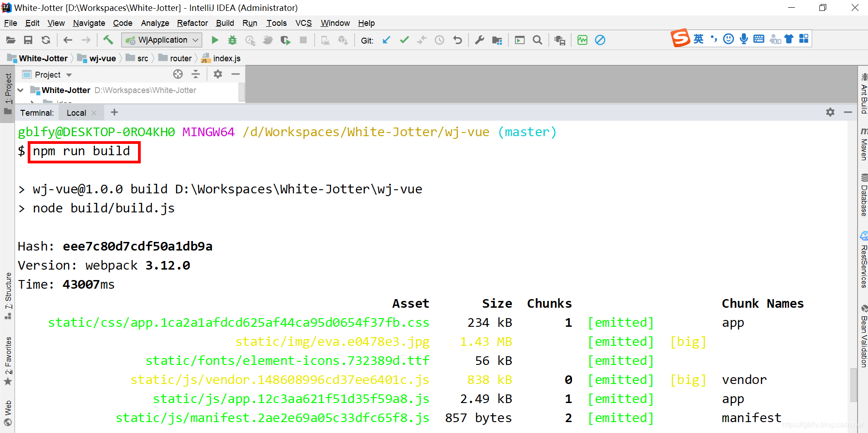Click the router breadcrumb

[175, 59]
